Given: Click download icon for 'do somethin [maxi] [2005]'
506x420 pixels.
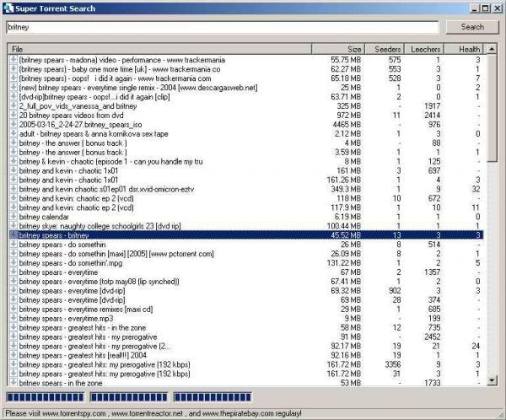Looking at the screenshot, I should [13, 253].
